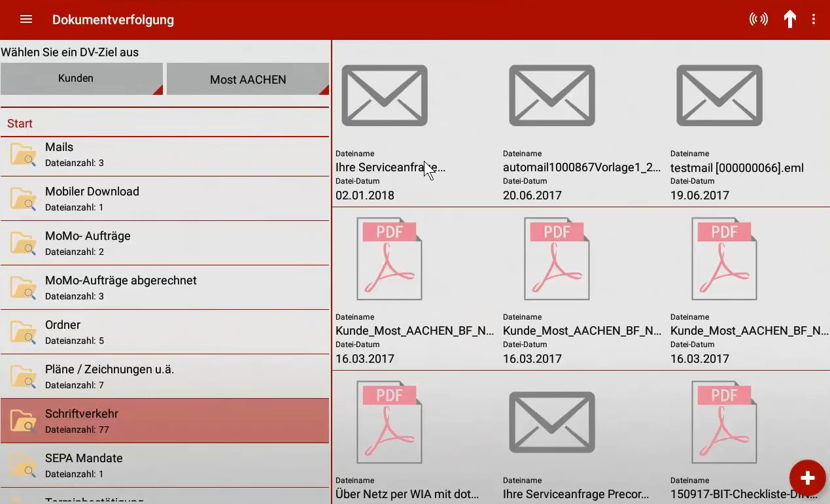Open the Kunden target type dropdown

82,78
